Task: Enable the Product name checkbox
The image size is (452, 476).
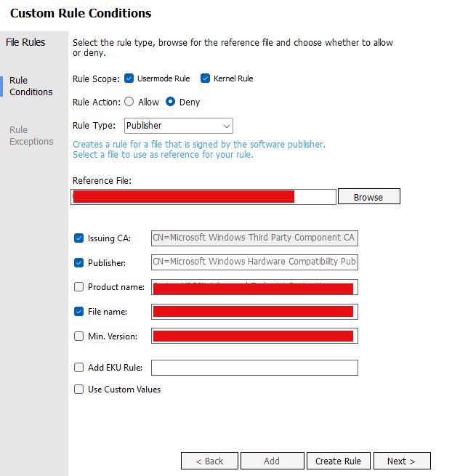Action: [x=78, y=287]
